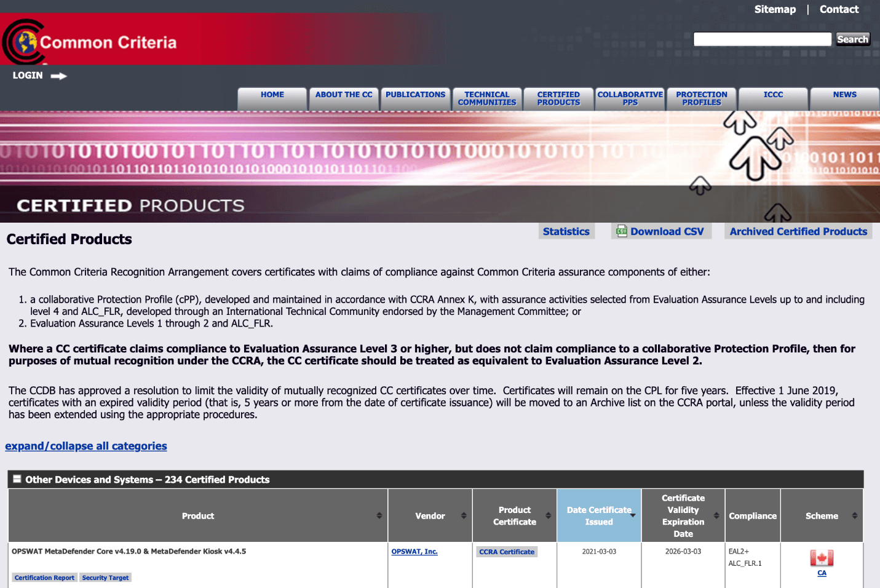Click the Search button
The height and width of the screenshot is (588, 880).
pos(853,39)
